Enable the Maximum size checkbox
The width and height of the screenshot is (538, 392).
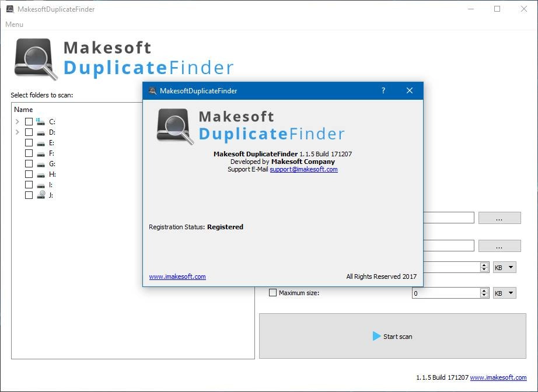pyautogui.click(x=273, y=293)
